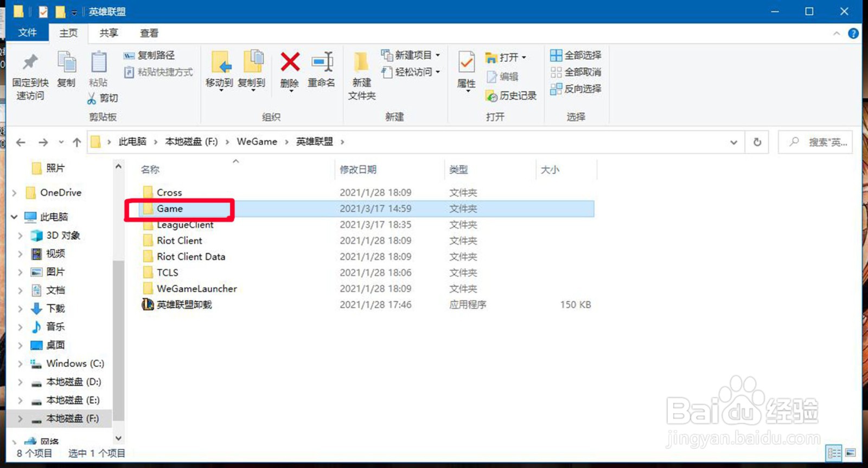The height and width of the screenshot is (468, 868).
Task: Click the Copy to (复制到) icon
Action: point(253,61)
